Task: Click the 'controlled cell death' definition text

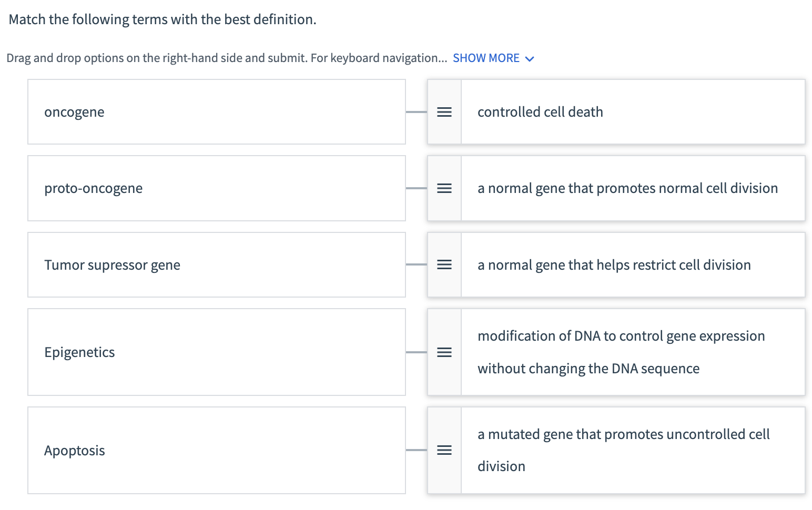Action: pos(540,112)
